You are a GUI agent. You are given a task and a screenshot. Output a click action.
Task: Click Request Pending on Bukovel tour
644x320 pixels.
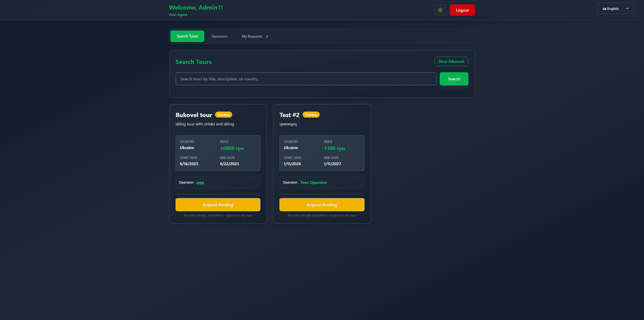pos(218,204)
